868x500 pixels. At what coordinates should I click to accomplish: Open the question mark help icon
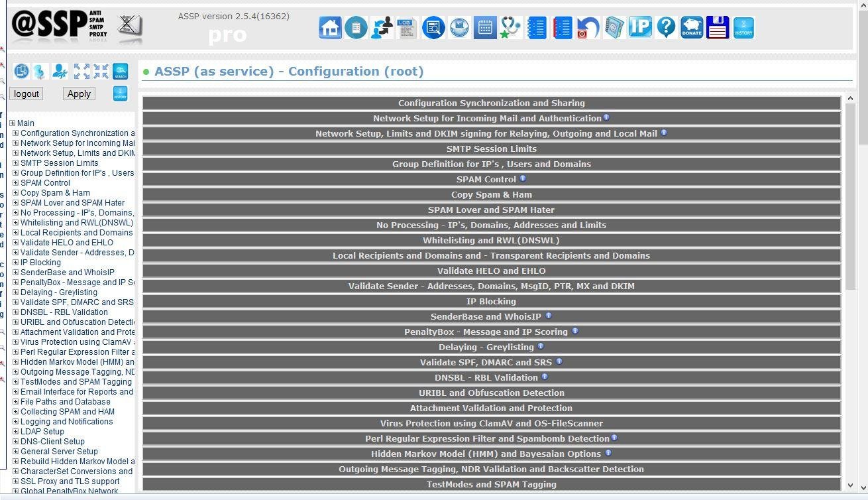tap(666, 28)
